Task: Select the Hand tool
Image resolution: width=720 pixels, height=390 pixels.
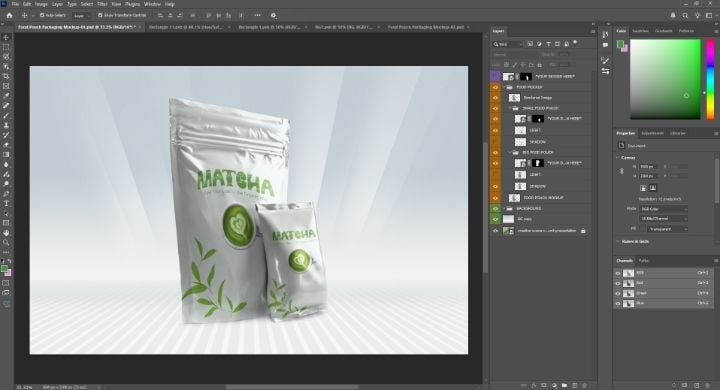Action: 6,233
